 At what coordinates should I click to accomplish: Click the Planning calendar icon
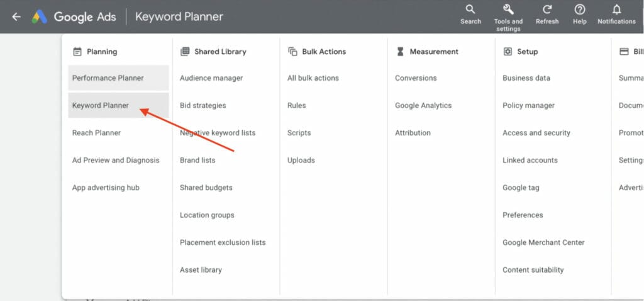[x=77, y=52]
